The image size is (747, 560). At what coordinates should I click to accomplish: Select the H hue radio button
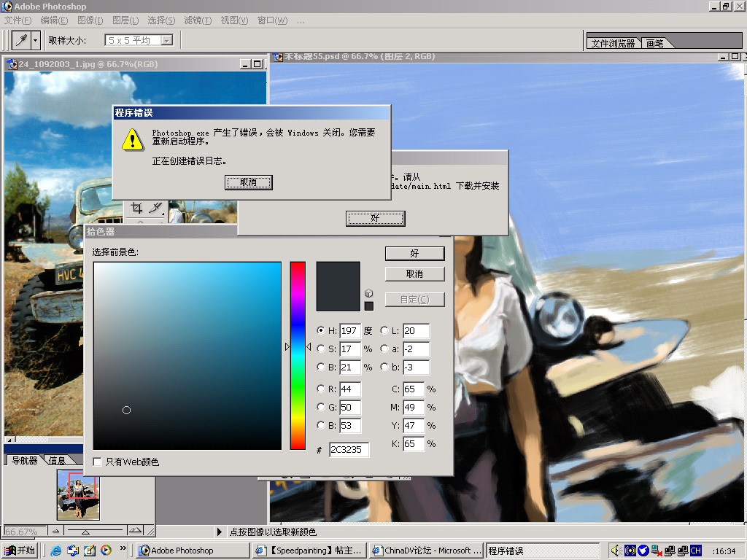point(321,330)
